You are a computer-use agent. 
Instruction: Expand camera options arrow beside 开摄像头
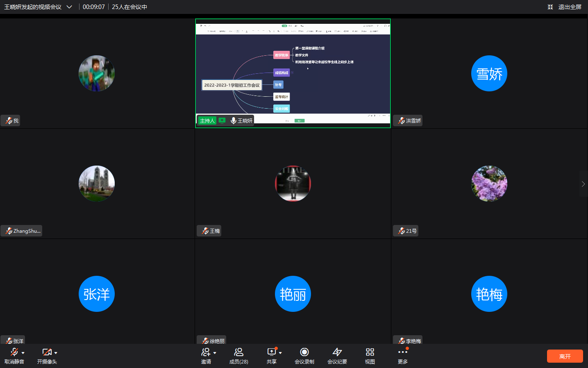pos(56,353)
